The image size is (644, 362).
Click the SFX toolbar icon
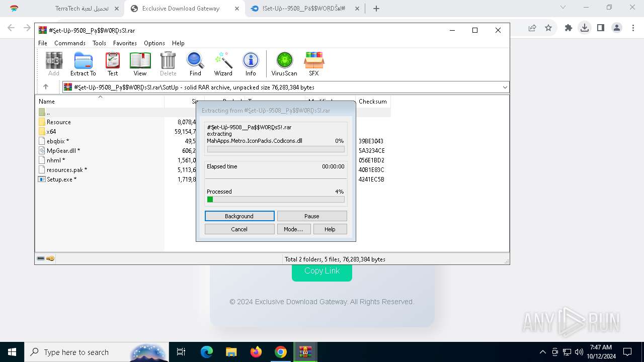[x=314, y=64]
